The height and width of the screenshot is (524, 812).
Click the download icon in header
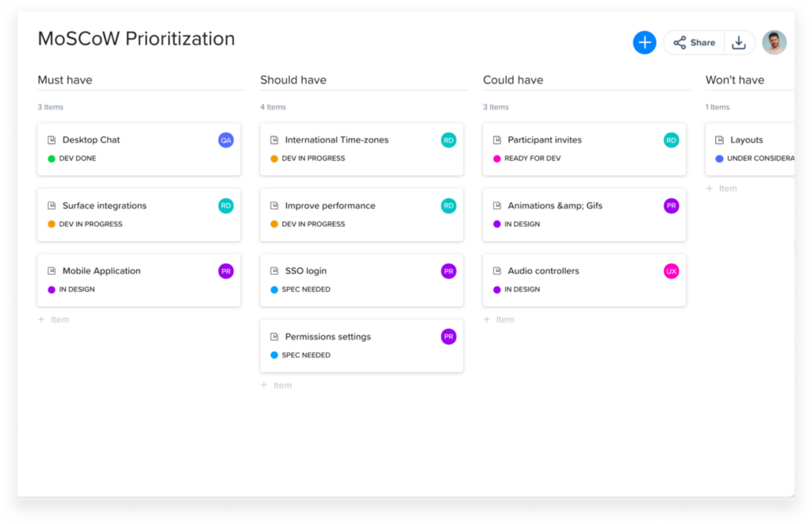click(x=738, y=43)
